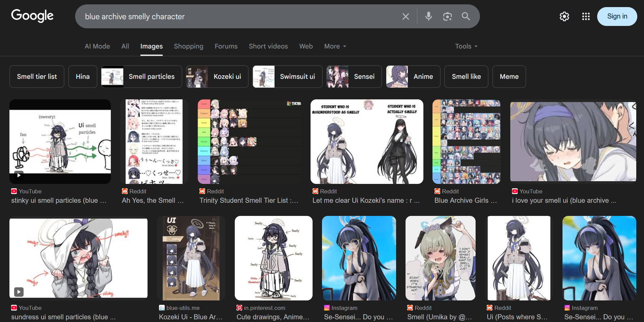Screen dimensions: 644x322
Task: Click the blue-utils.me source label
Action: (x=183, y=308)
